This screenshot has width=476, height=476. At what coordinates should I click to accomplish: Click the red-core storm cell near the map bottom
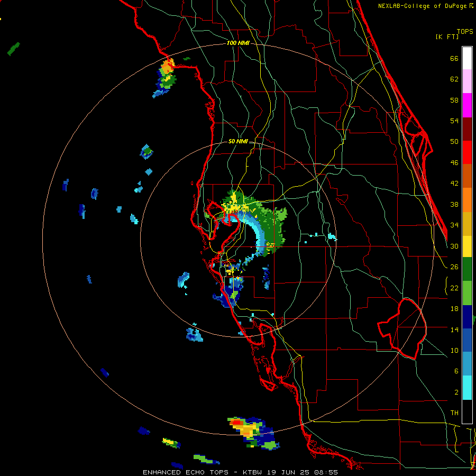click(x=253, y=433)
